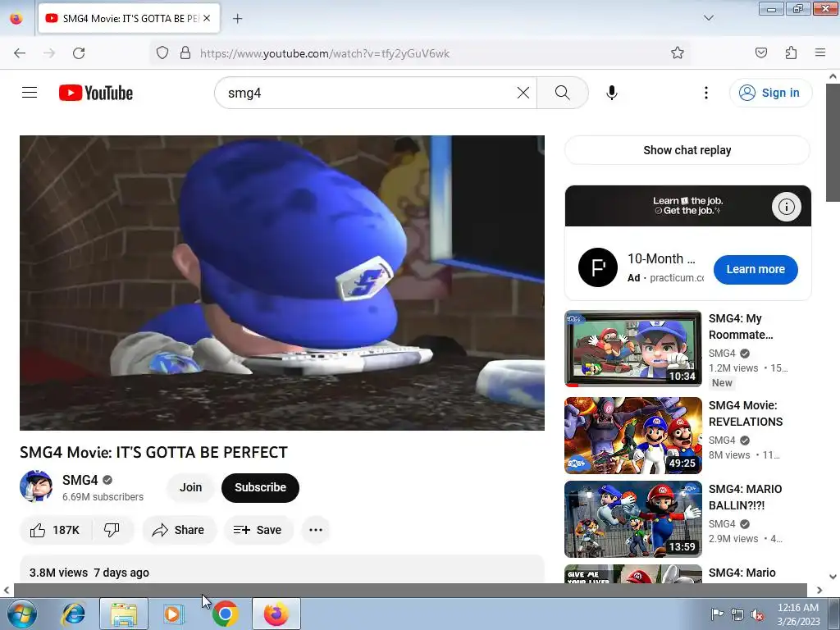
Task: Reload the page in Firefox
Action: [x=79, y=53]
